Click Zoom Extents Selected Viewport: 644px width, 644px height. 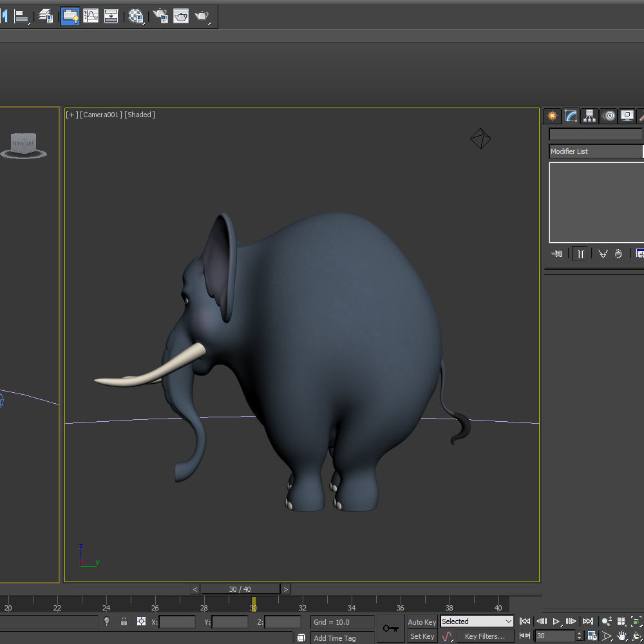(x=636, y=621)
